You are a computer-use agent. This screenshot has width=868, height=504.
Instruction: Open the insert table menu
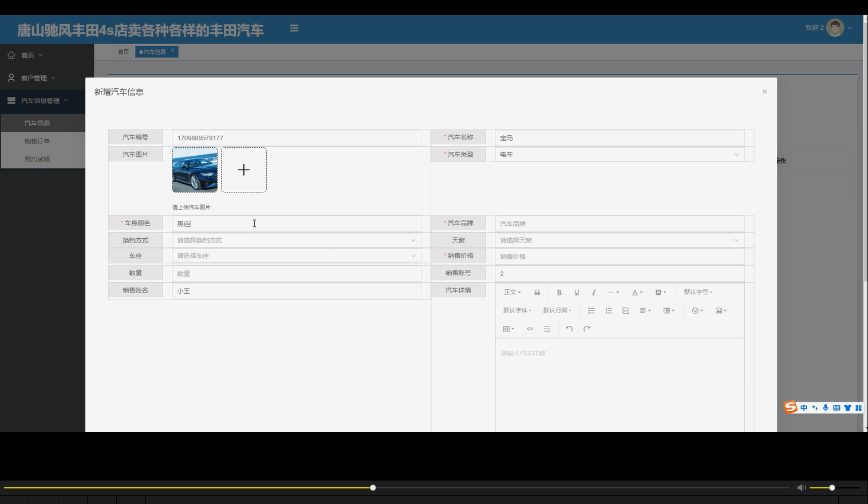508,329
